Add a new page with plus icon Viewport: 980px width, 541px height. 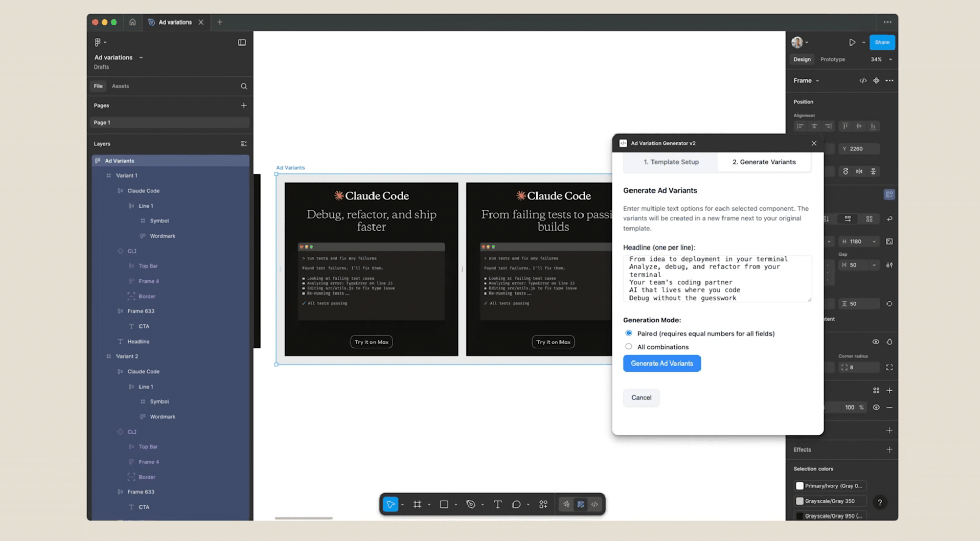tap(244, 105)
